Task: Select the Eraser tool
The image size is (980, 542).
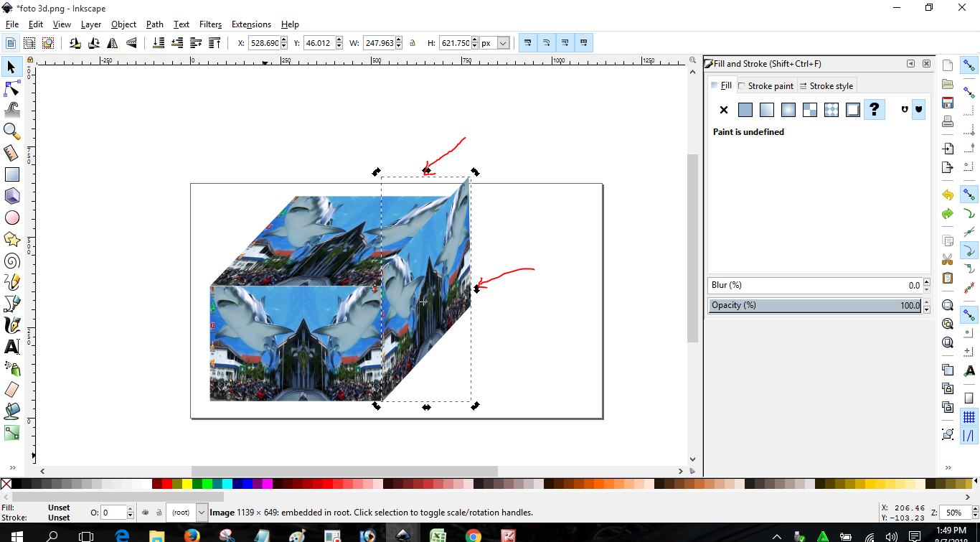Action: (11, 390)
